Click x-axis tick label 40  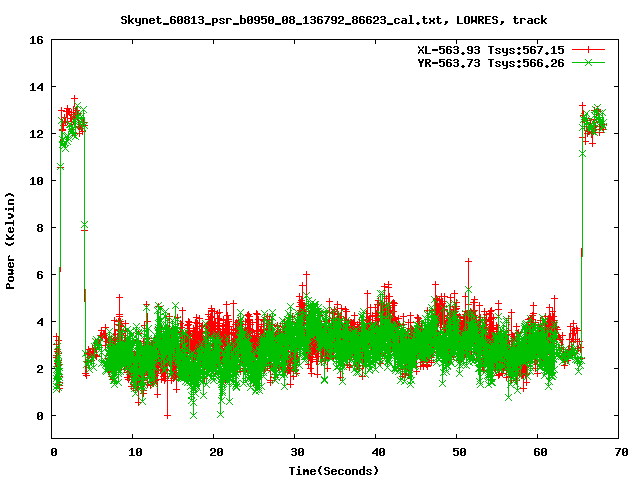(378, 452)
